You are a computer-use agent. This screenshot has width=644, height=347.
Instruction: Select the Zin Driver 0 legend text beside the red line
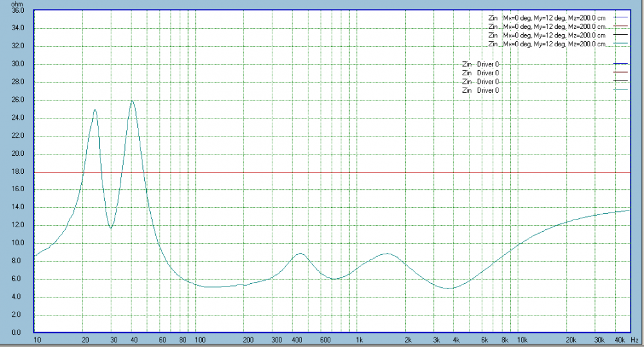click(x=480, y=73)
